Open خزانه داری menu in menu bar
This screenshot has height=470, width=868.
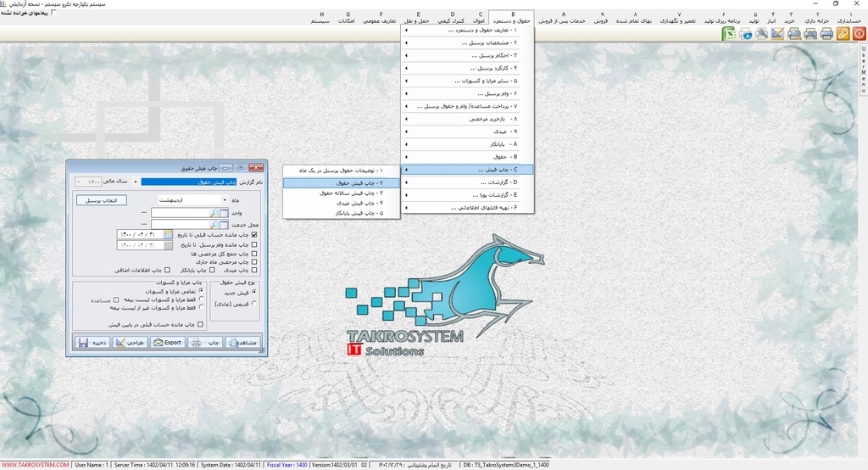click(x=817, y=18)
